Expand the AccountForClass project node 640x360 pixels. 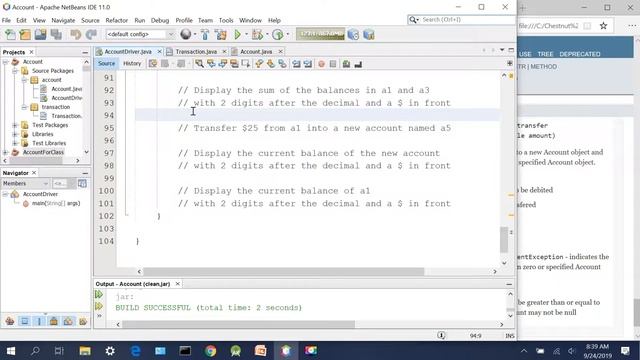pyautogui.click(x=5, y=152)
